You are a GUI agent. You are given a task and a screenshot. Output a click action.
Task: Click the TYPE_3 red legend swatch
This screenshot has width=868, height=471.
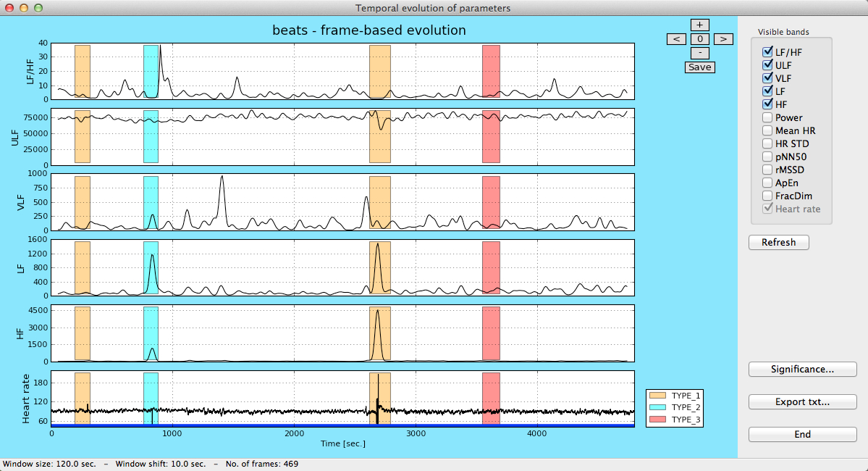point(657,420)
